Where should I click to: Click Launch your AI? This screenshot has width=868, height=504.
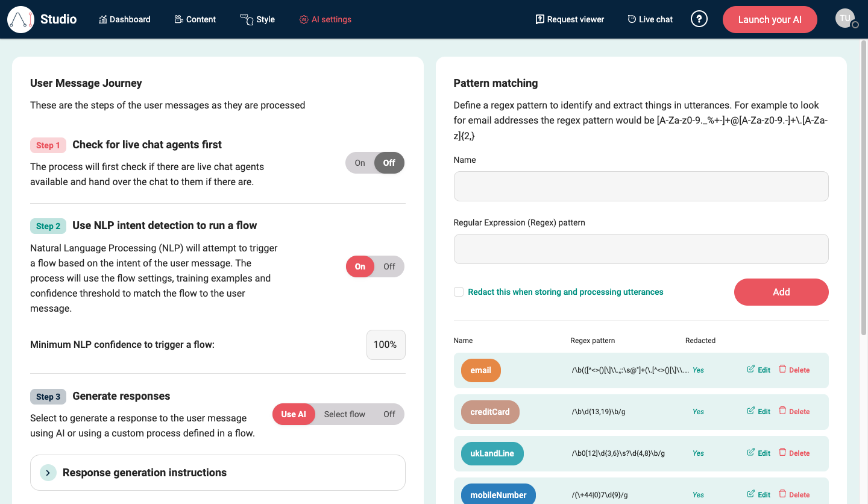[770, 19]
